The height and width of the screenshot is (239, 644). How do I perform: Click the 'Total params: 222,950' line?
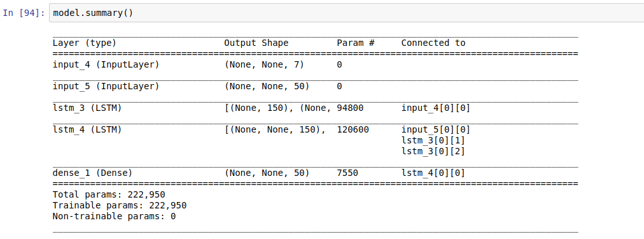click(109, 194)
